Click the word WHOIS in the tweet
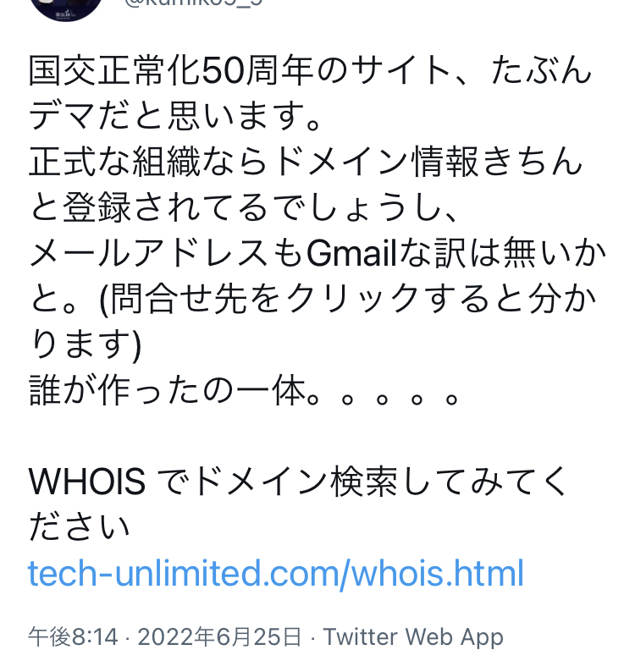This screenshot has height=672, width=635. click(x=88, y=482)
